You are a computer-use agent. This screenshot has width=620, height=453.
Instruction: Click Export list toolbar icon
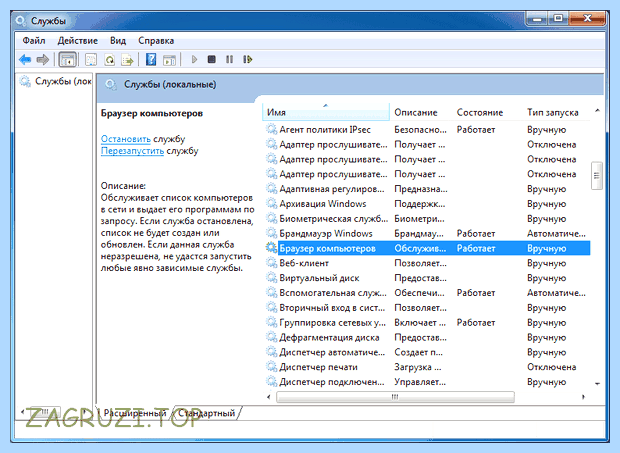(x=127, y=60)
